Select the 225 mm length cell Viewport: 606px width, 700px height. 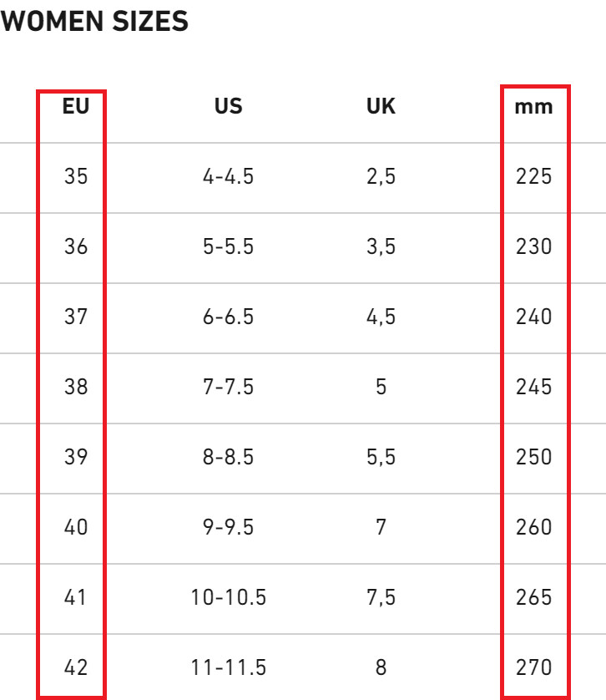pyautogui.click(x=534, y=177)
